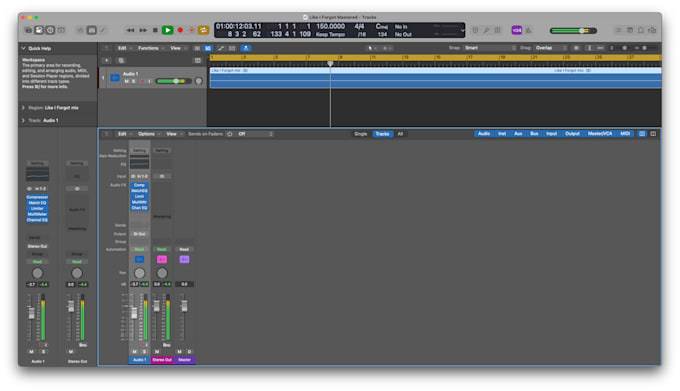Toggle Show Automation button in tracks menu bar

pyautogui.click(x=221, y=48)
